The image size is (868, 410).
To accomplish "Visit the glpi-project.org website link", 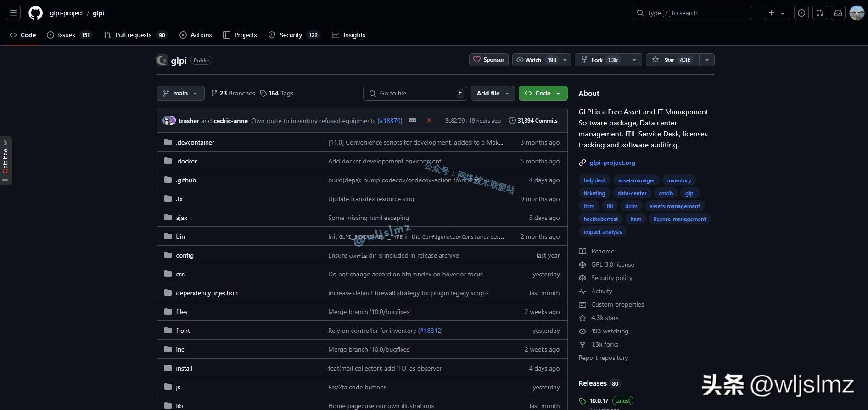I will pyautogui.click(x=612, y=163).
